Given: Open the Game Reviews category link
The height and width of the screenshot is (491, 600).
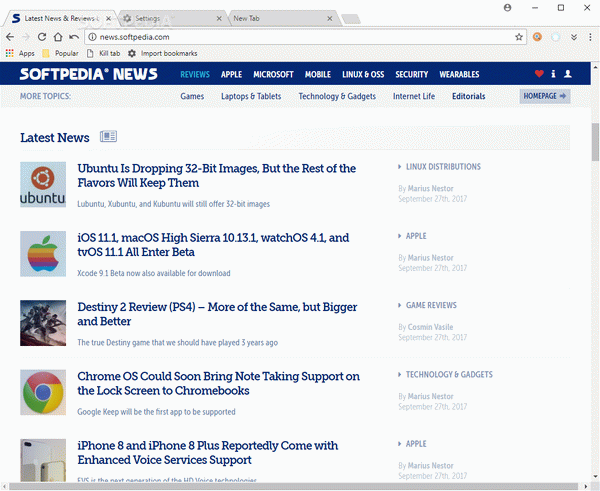Looking at the screenshot, I should (x=431, y=305).
